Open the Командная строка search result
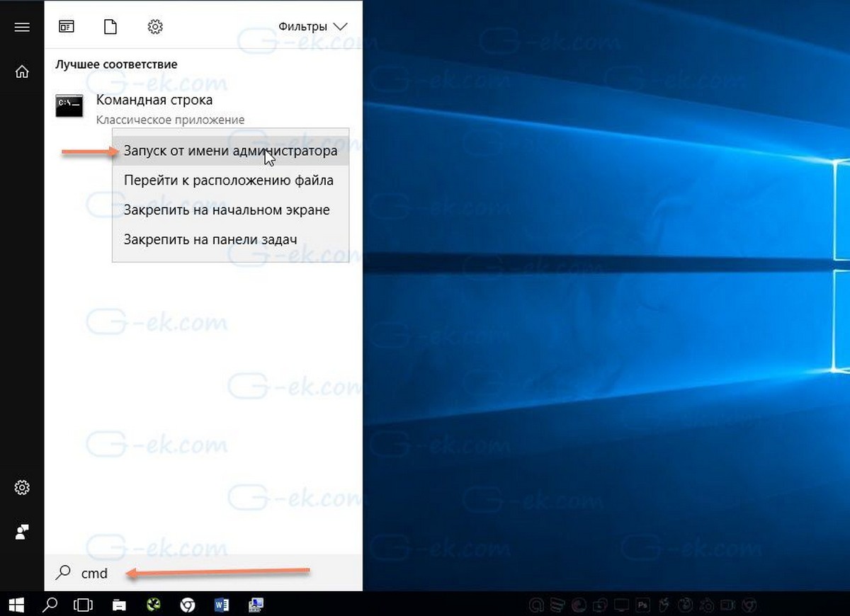This screenshot has height=616, width=850. [x=203, y=108]
